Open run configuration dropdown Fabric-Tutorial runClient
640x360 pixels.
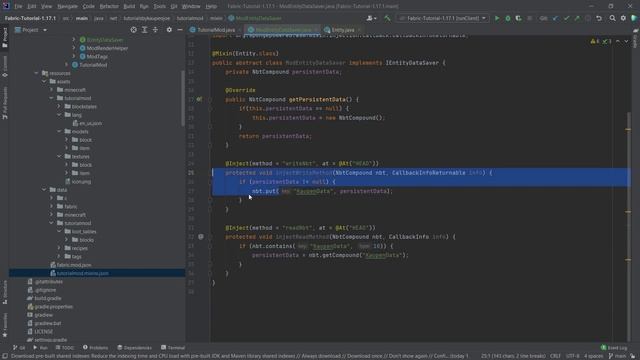coord(443,18)
